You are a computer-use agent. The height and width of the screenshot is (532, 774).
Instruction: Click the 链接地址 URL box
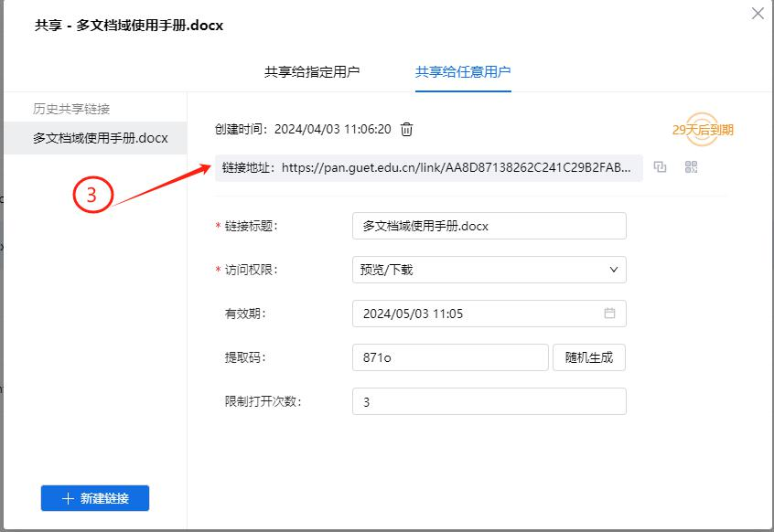(428, 168)
